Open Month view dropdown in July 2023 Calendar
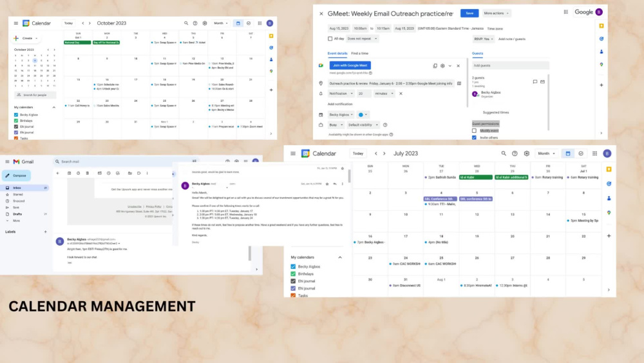644x363 pixels. (x=546, y=153)
